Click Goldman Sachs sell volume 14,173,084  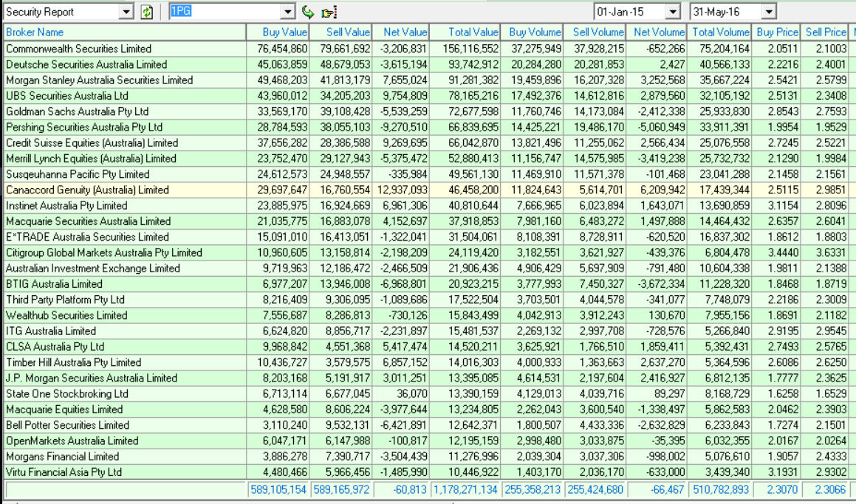coord(599,111)
